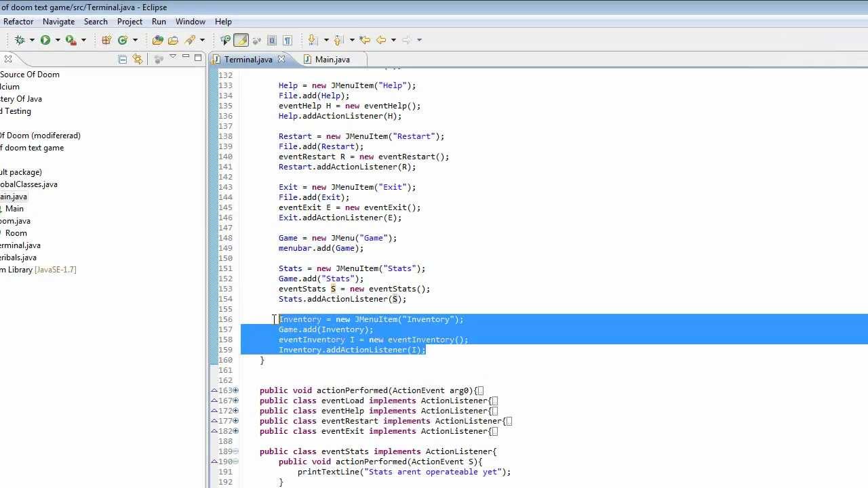Select the Room class in Package Explorer

[16, 233]
